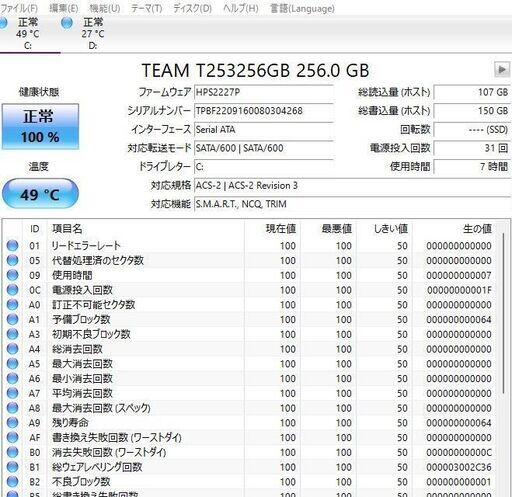Click status icon for row A4 総消去回数

[12, 349]
